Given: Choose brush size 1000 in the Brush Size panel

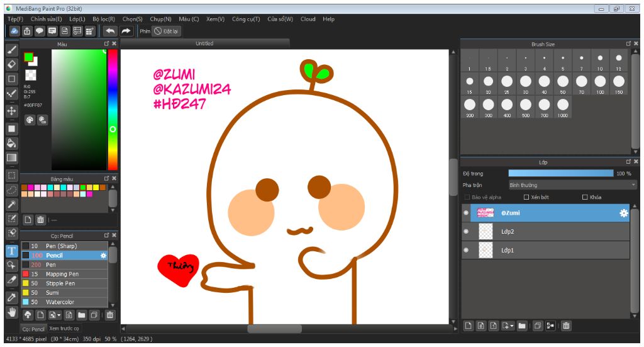Looking at the screenshot, I should point(563,107).
